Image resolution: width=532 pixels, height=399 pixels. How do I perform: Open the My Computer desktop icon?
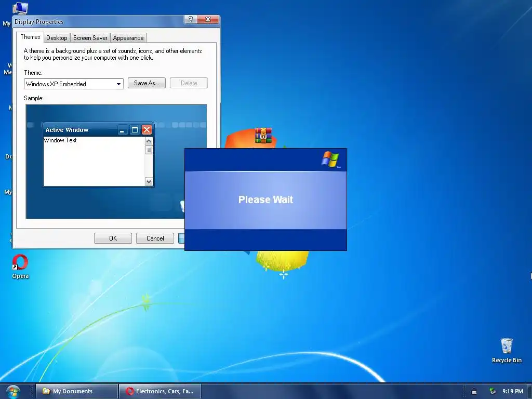20,7
